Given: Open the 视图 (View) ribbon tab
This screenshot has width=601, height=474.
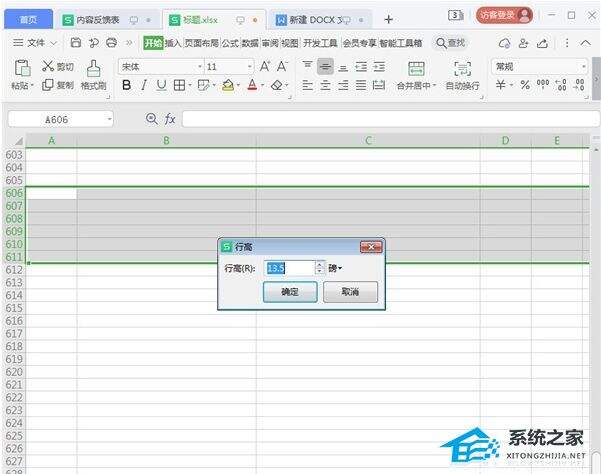Looking at the screenshot, I should (x=290, y=43).
